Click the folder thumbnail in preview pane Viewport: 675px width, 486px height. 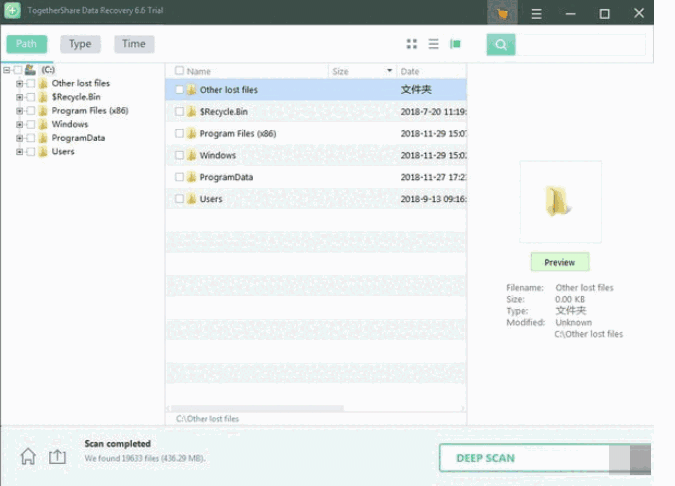[x=558, y=201]
